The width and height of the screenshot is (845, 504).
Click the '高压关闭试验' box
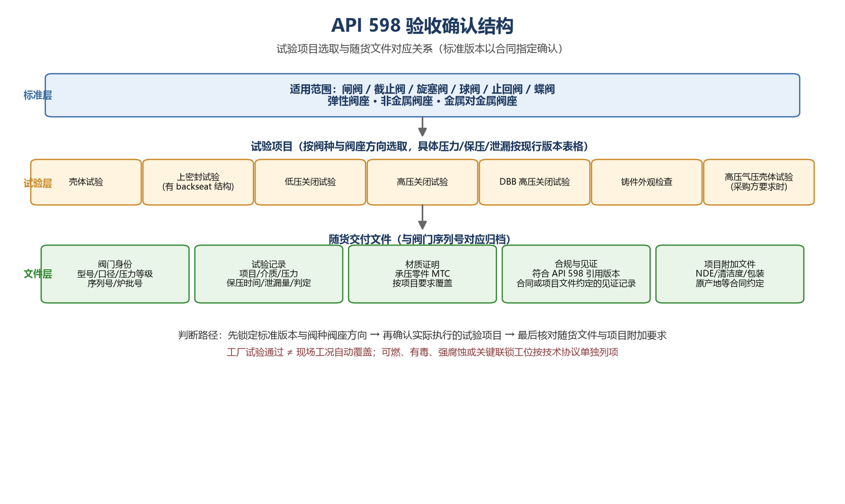coord(422,182)
